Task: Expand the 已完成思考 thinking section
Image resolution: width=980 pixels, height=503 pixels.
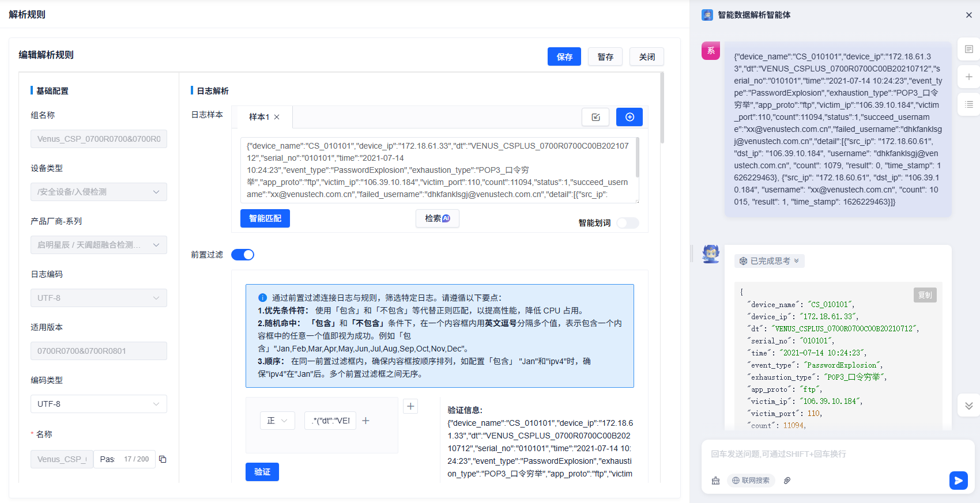Action: point(769,261)
